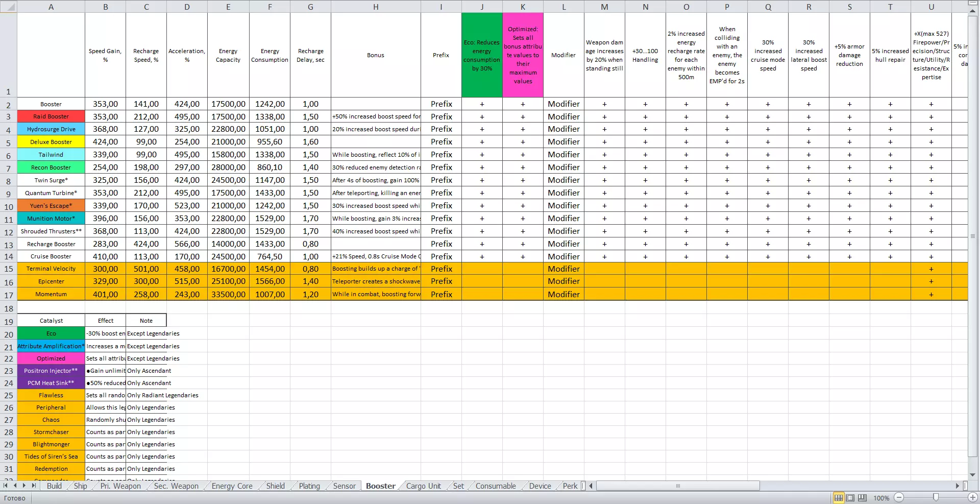Open the Pri. Weapon sheet
The width and height of the screenshot is (980, 504).
pyautogui.click(x=120, y=486)
